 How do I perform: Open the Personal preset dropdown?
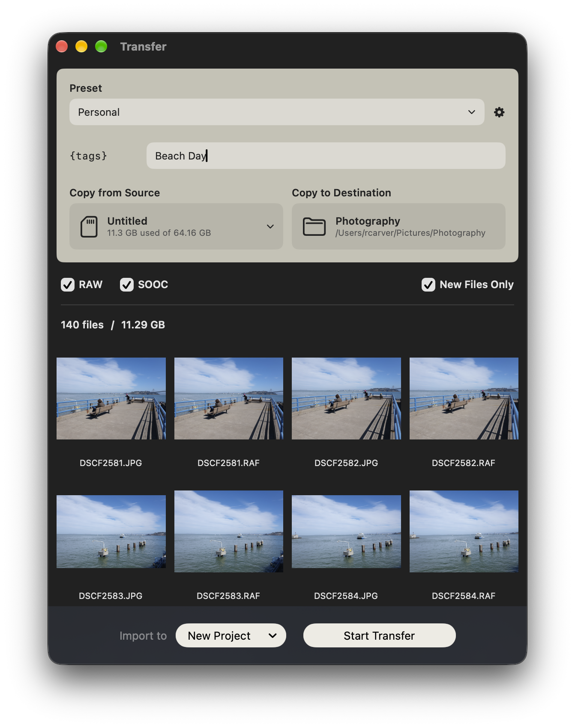[x=277, y=112]
